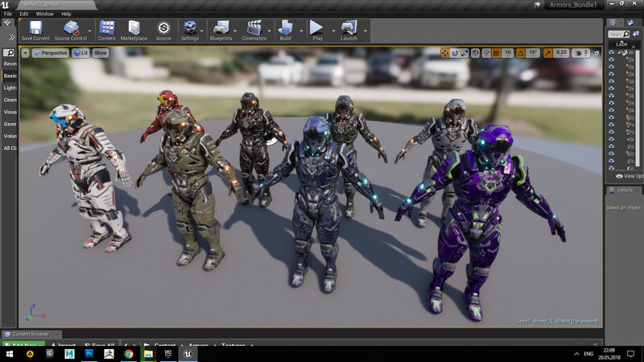Click the Save Current toolbar icon
Screen dimensions: 644x362
pos(35,29)
